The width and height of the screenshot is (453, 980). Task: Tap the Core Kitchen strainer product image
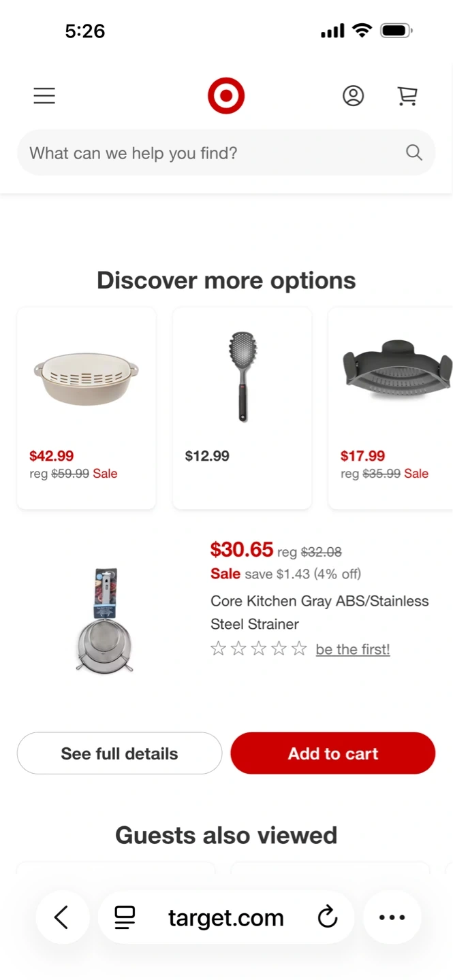[105, 621]
